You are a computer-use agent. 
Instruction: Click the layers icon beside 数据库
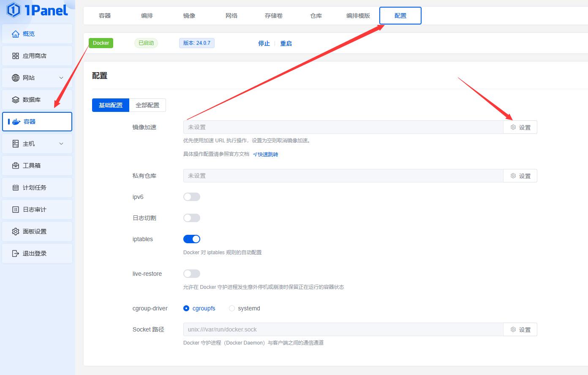point(16,100)
